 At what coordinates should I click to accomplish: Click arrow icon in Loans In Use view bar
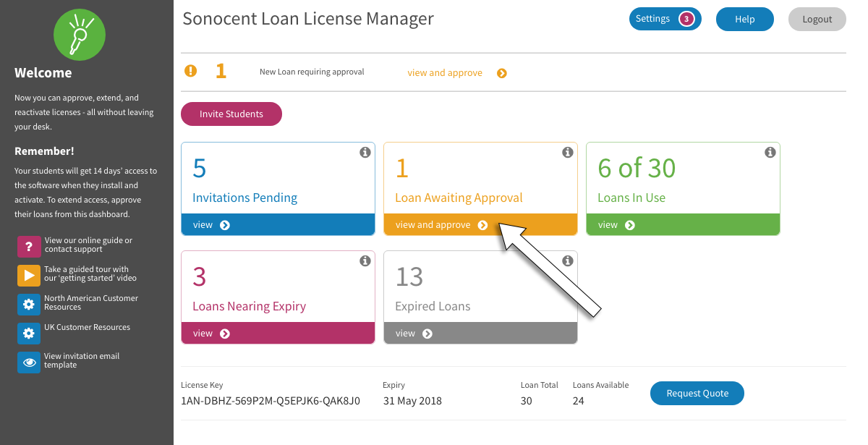630,225
